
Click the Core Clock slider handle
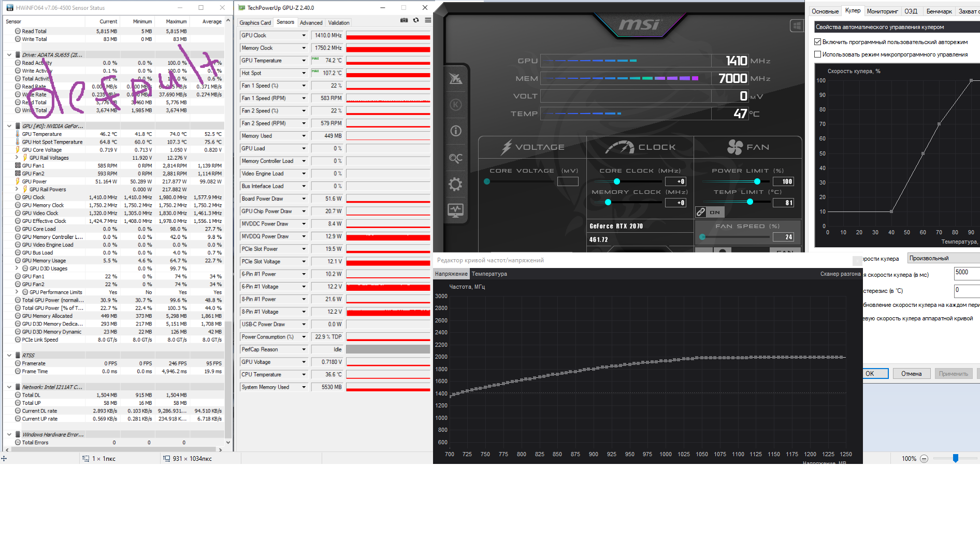[x=617, y=181]
